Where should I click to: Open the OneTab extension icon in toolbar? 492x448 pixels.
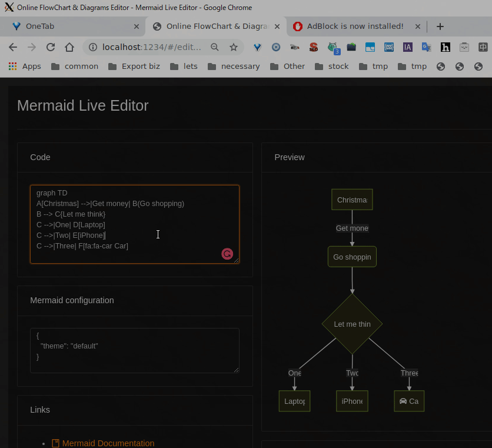(257, 47)
